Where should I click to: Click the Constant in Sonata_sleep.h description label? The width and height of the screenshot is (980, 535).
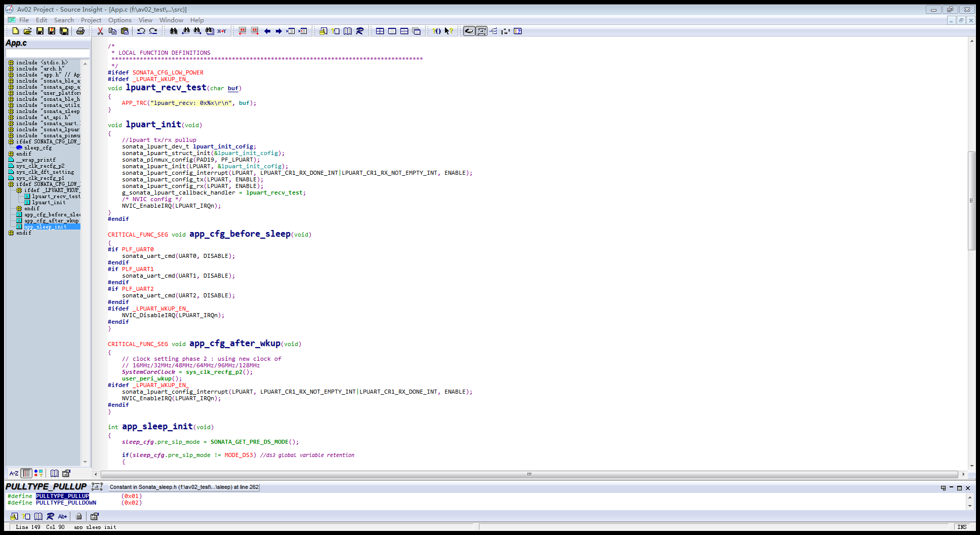(x=184, y=487)
